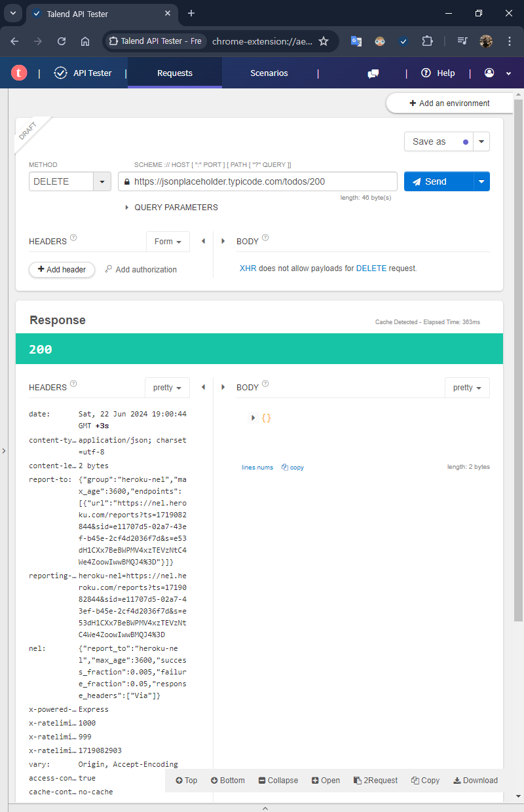Click the response HEADERS help question mark
Viewport: 524px width, 812px height.
coord(73,384)
